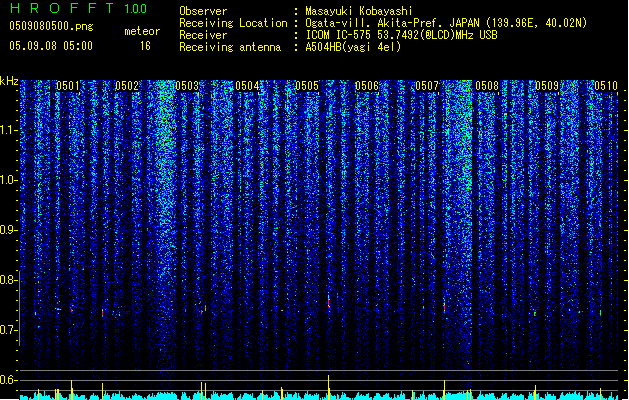
Task: Click the kHz axis unit label
Action: [x=9, y=81]
